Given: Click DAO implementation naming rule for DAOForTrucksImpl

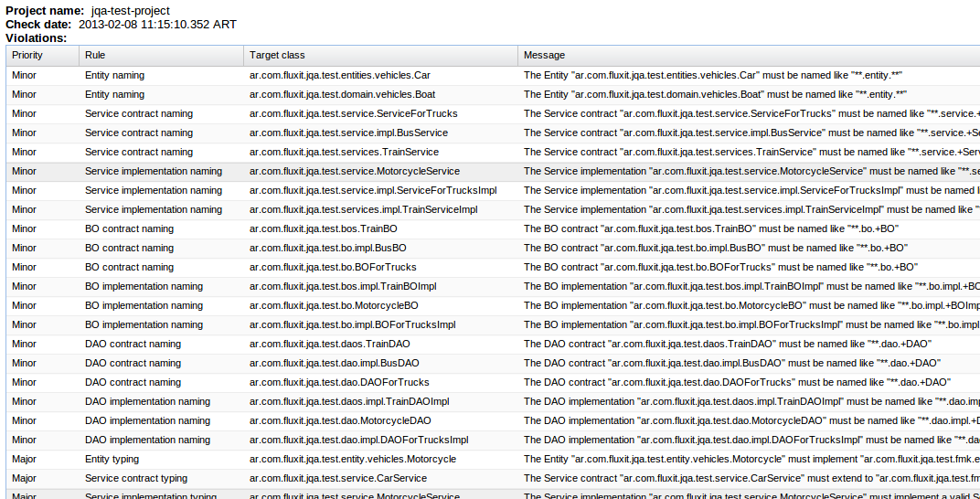Looking at the screenshot, I should click(147, 440).
